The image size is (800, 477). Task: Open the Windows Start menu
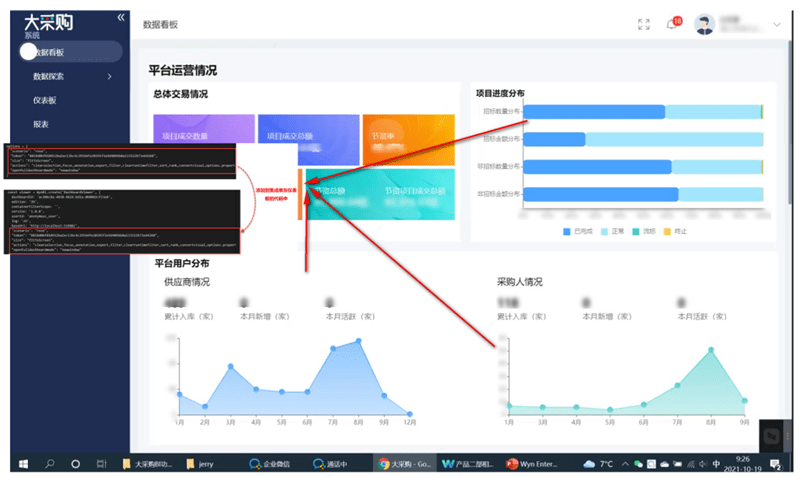[x=23, y=464]
